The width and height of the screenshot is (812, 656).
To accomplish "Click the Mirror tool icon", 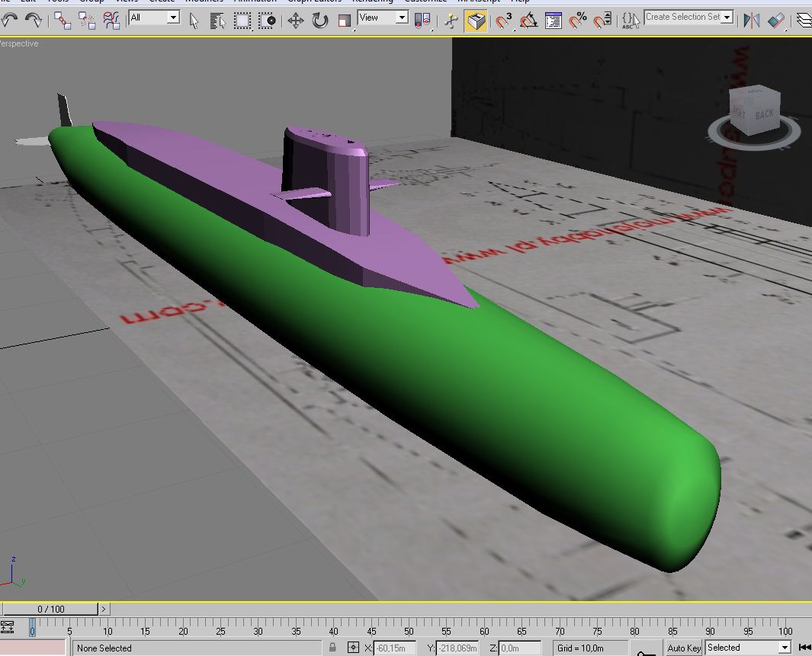I will (752, 21).
